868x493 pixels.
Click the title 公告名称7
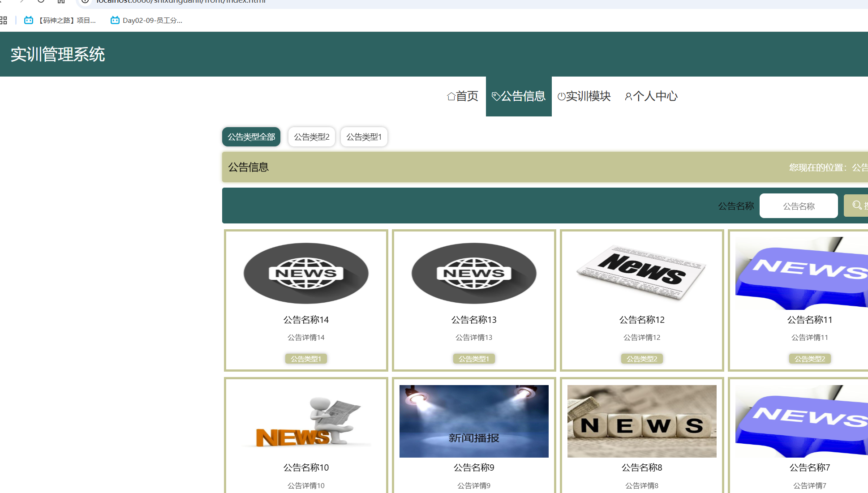(x=810, y=467)
